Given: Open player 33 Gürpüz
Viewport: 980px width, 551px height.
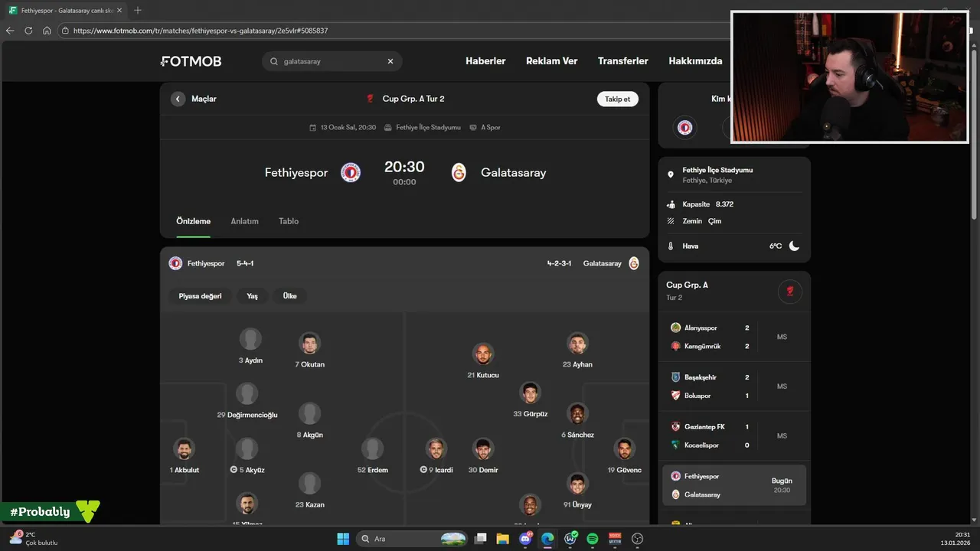Looking at the screenshot, I should point(530,400).
